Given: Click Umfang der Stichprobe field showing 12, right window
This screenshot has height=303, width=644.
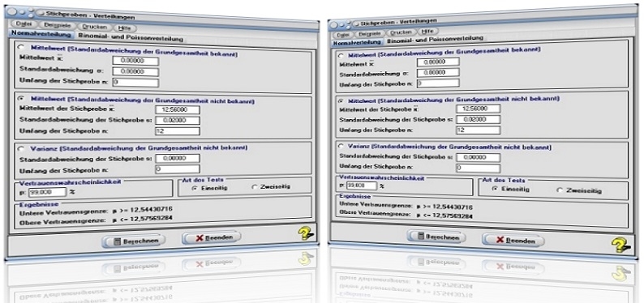Looking at the screenshot, I should 478,130.
